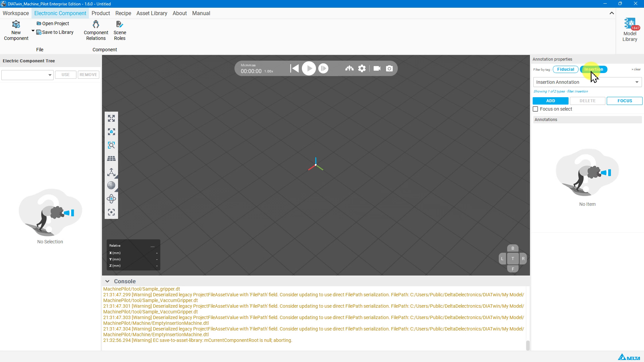Open the Asset Library tab
This screenshot has width=644, height=362.
[152, 13]
